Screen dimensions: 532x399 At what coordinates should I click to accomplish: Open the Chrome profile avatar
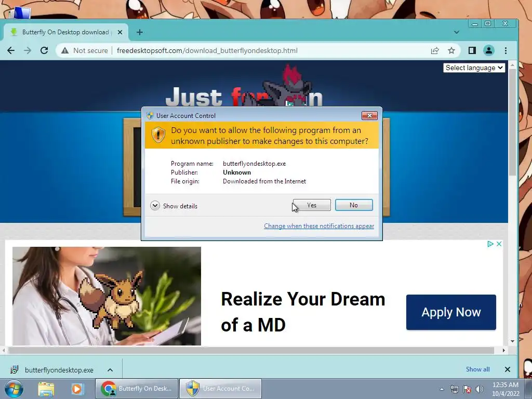tap(488, 50)
